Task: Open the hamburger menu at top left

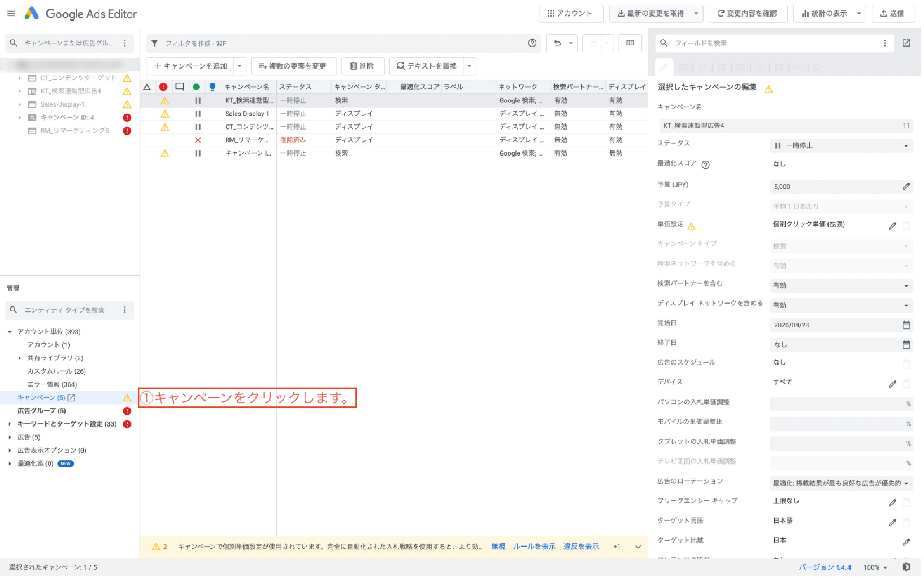Action: [11, 13]
